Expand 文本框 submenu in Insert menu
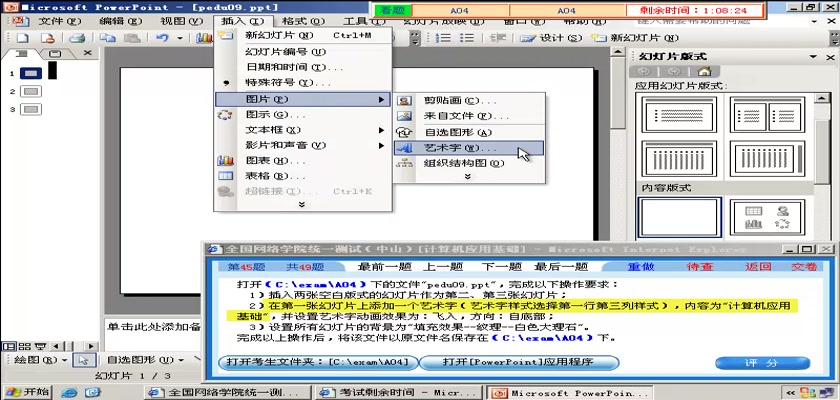This screenshot has width=840, height=400. tap(303, 130)
